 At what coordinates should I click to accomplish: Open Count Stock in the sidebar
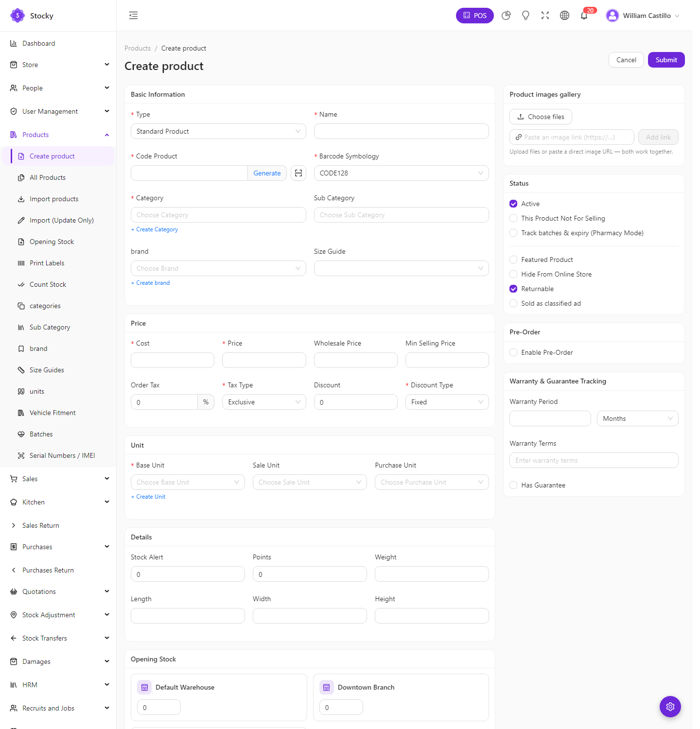coord(58,284)
